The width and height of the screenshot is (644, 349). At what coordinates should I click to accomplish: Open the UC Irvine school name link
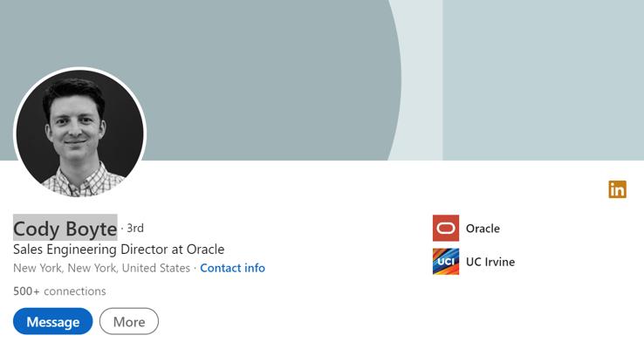(490, 262)
